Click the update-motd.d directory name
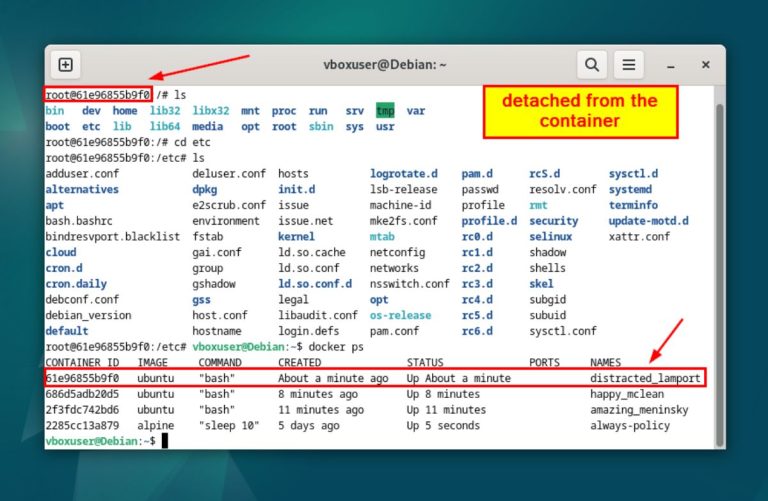This screenshot has height=501, width=768. click(648, 221)
